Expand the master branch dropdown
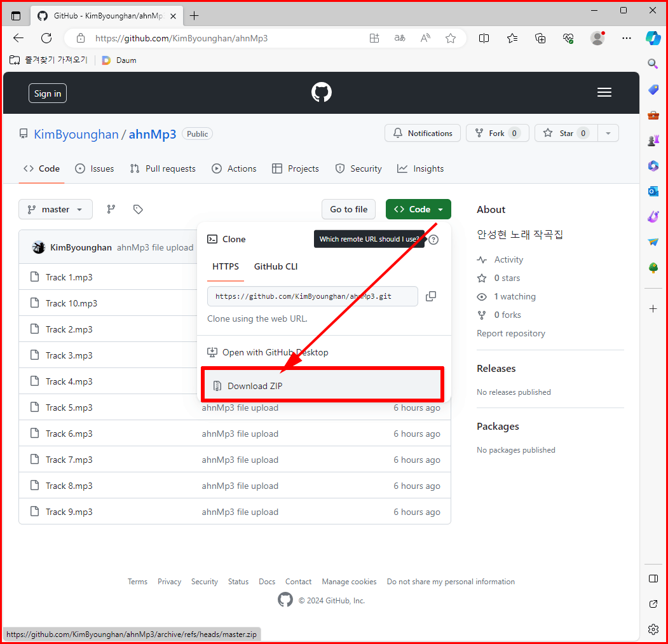Image resolution: width=668 pixels, height=644 pixels. click(x=55, y=209)
